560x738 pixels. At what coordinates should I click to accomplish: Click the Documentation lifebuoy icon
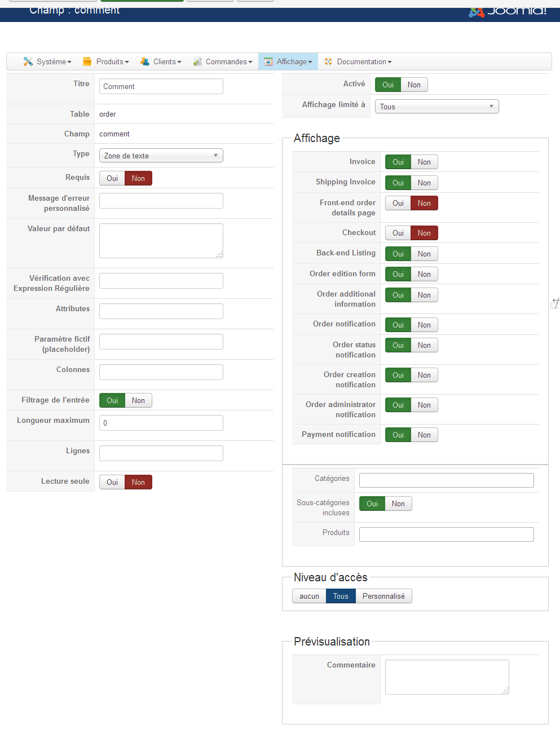pos(328,61)
